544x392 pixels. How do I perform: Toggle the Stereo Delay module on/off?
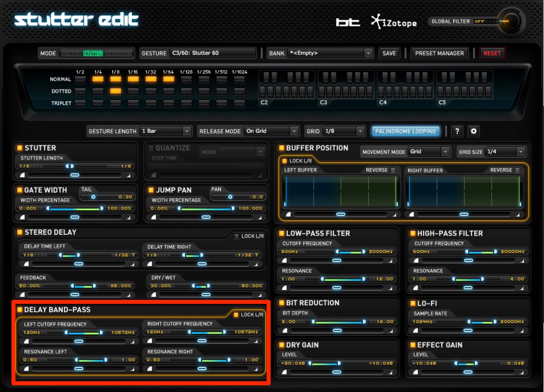(20, 232)
